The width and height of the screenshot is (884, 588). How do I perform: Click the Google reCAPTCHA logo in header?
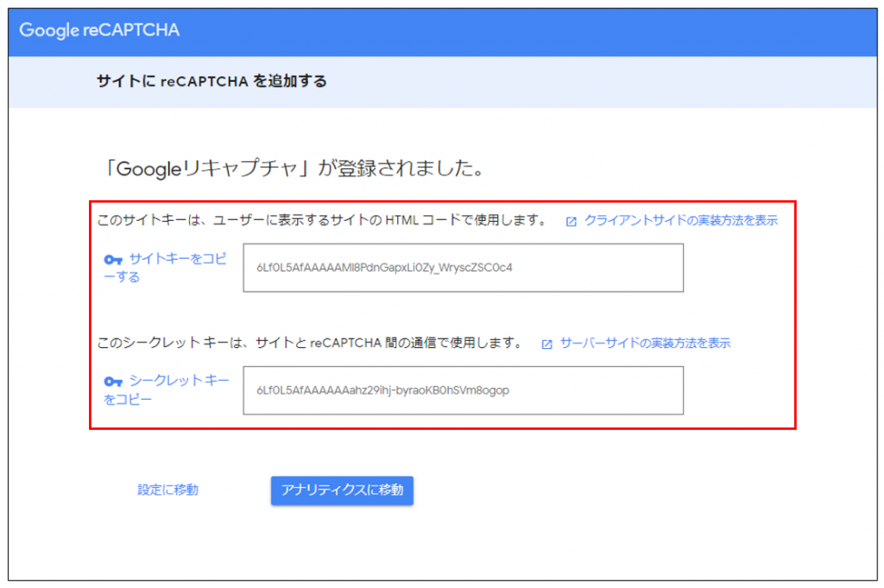[99, 31]
